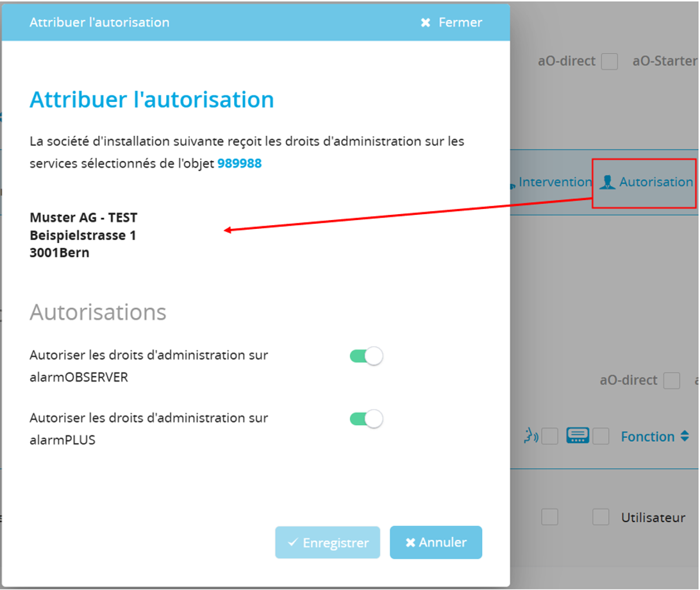The height and width of the screenshot is (590, 700).
Task: Click the checkmark icon inside the Enregistrer button
Action: pyautogui.click(x=294, y=542)
